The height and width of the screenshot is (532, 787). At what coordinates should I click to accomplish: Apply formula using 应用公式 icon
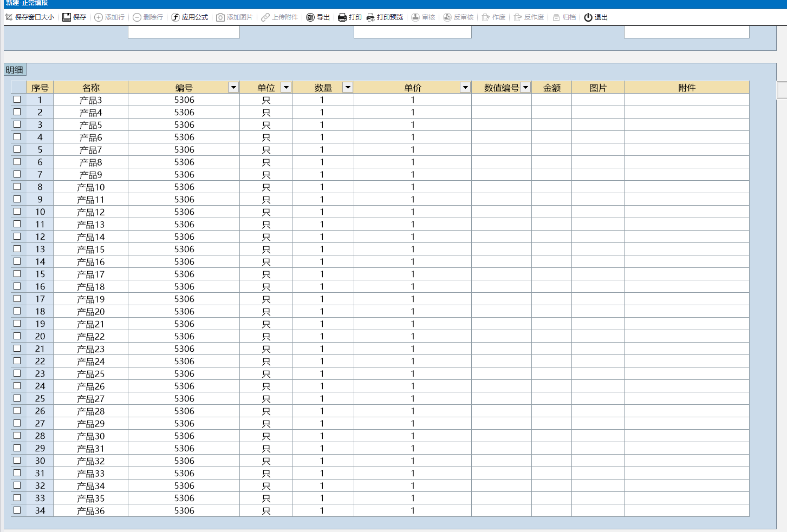tap(175, 17)
